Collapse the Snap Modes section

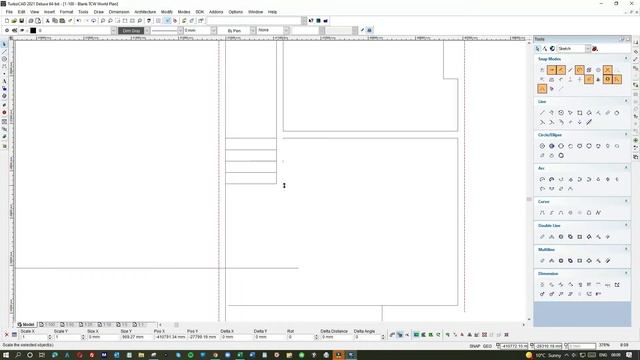(x=626, y=59)
